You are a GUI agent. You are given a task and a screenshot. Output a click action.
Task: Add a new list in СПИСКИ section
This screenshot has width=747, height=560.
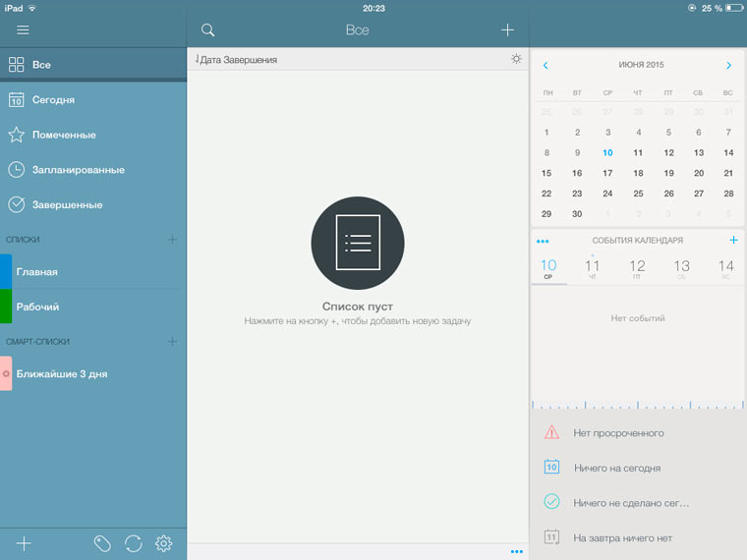172,239
